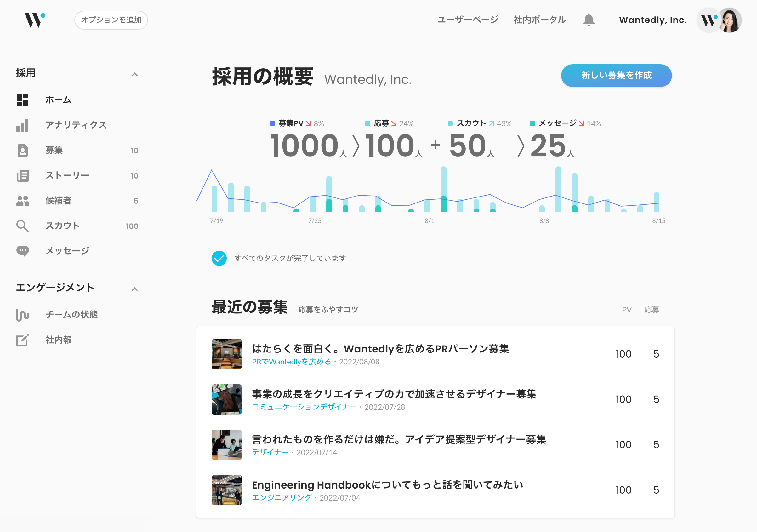Click the red down arrow next to 募集PV
The image size is (757, 532).
coord(308,123)
